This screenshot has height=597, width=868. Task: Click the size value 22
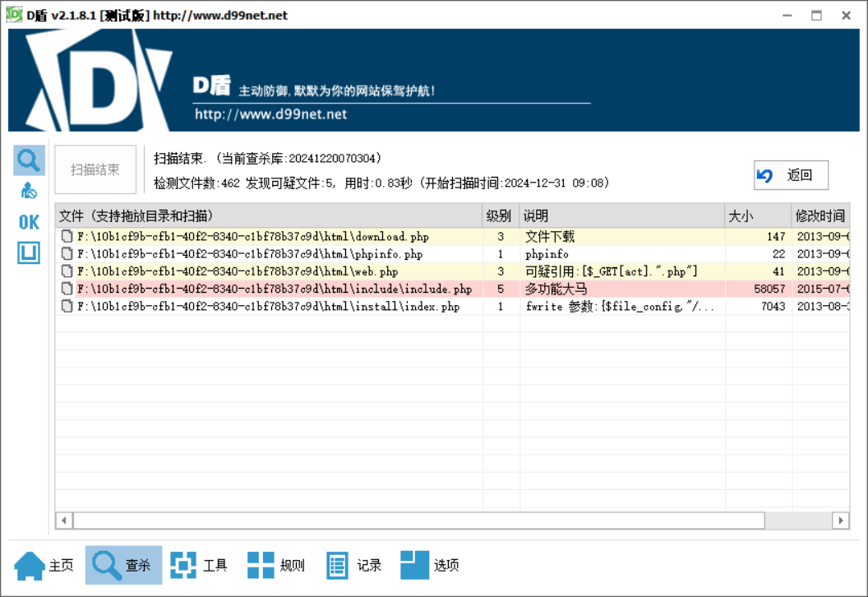(x=779, y=253)
